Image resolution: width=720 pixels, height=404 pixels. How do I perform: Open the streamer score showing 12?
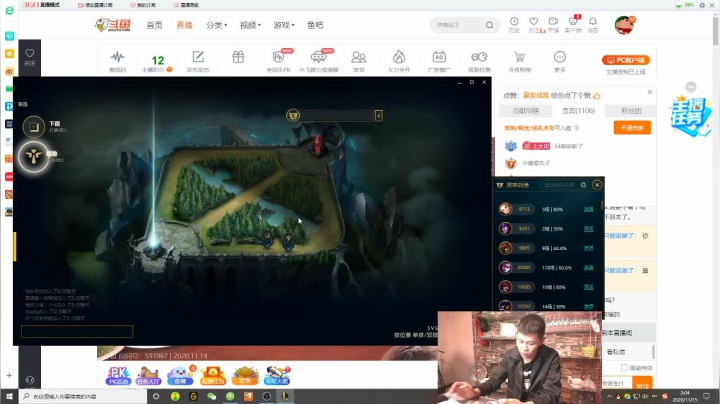point(158,63)
